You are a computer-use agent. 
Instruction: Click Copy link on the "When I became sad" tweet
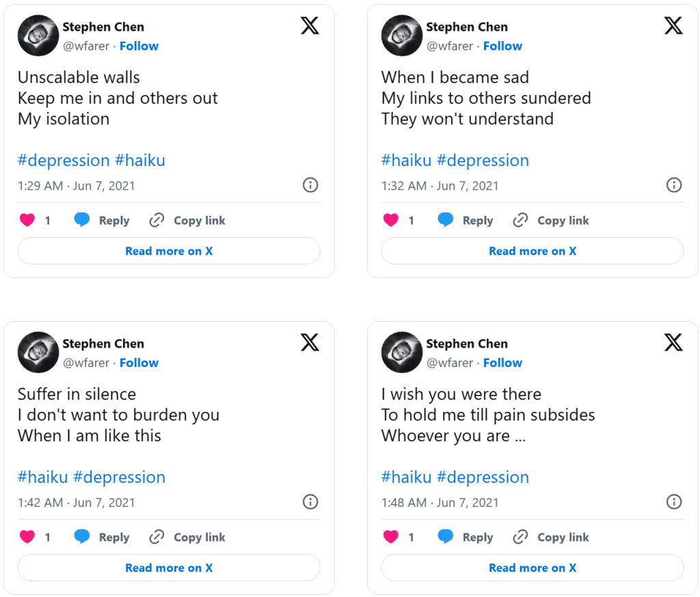(551, 220)
